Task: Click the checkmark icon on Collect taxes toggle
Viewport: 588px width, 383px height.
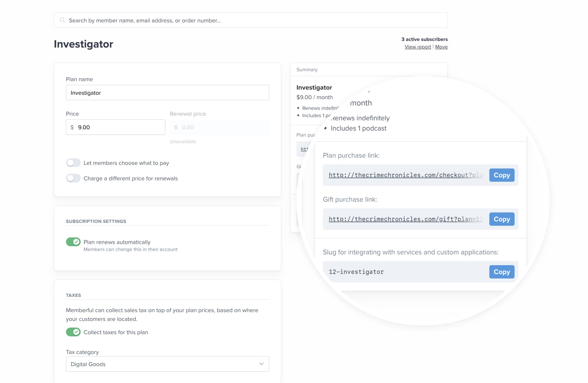Action: 75,332
